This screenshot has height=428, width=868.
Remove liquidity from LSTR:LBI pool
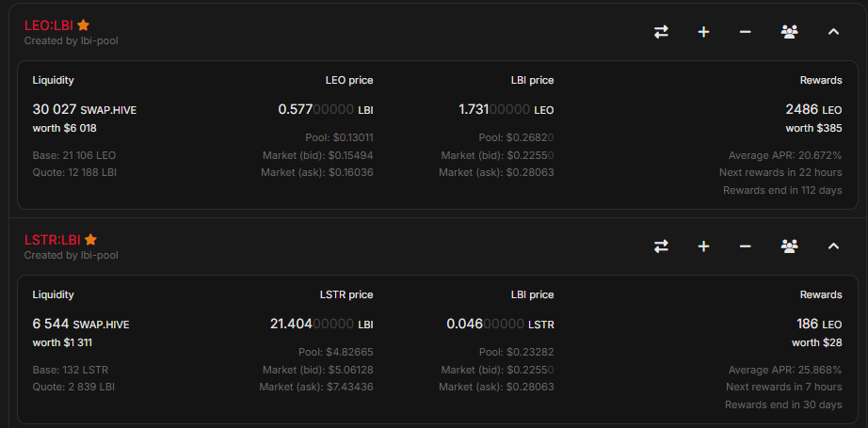coord(745,246)
